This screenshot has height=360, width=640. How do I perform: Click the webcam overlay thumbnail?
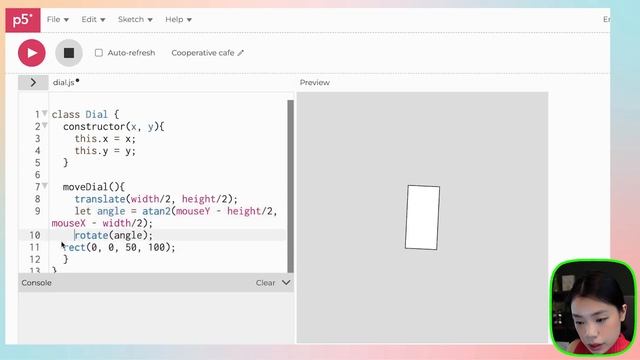click(594, 308)
